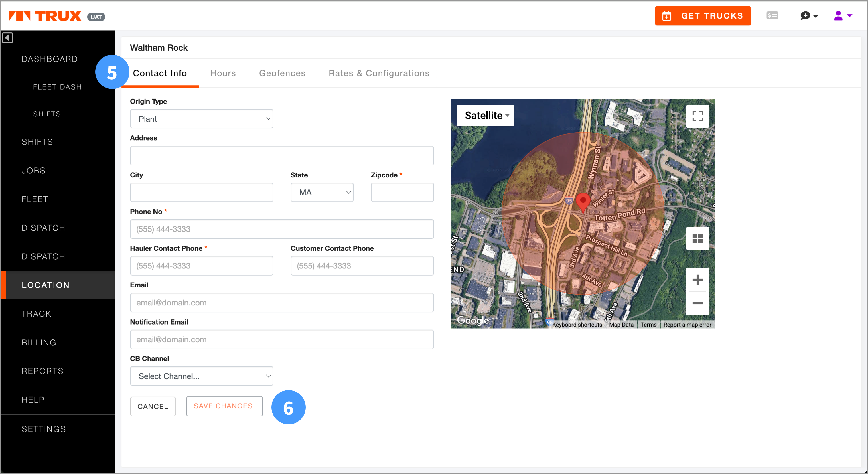Open the indented SHIFTS sub-item
The height and width of the screenshot is (474, 868).
[47, 114]
